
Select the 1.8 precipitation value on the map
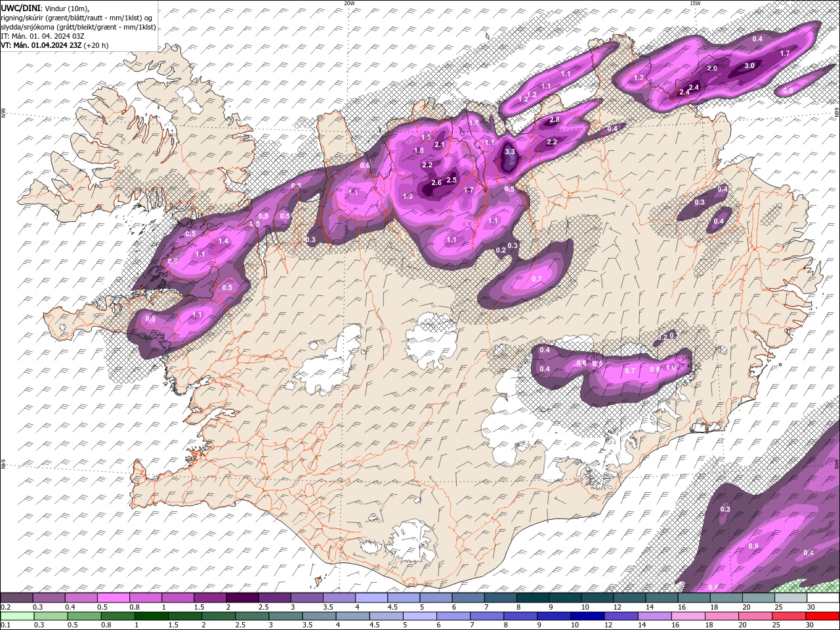[419, 150]
